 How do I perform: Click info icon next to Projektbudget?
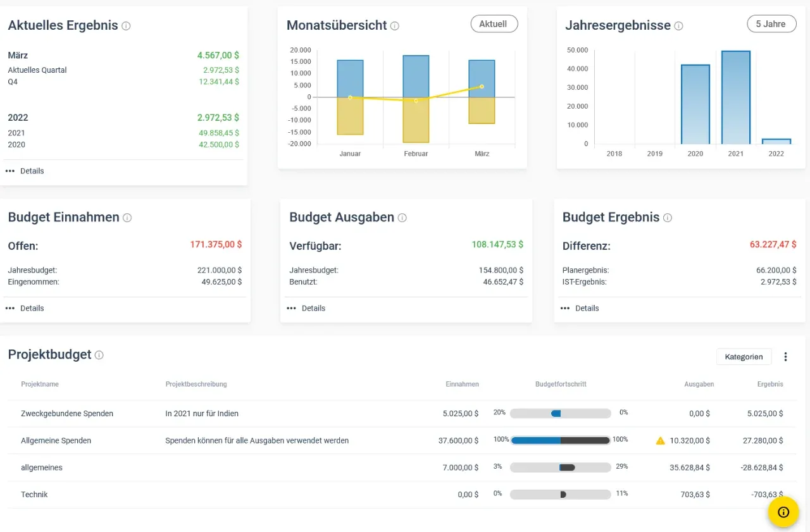pyautogui.click(x=99, y=355)
